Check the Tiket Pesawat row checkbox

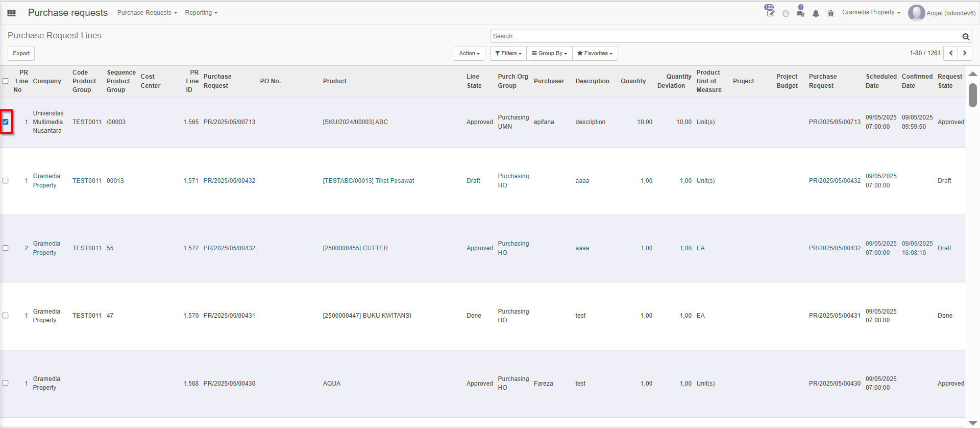click(6, 181)
